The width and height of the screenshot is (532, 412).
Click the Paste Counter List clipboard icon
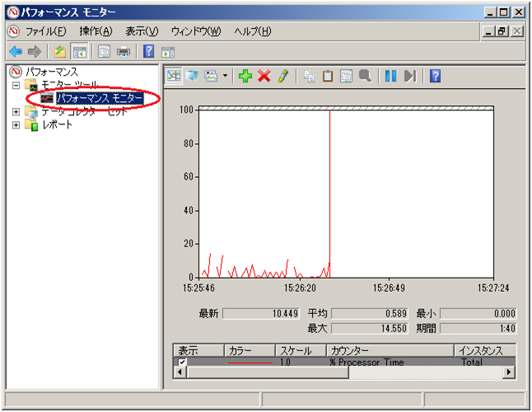tap(328, 76)
